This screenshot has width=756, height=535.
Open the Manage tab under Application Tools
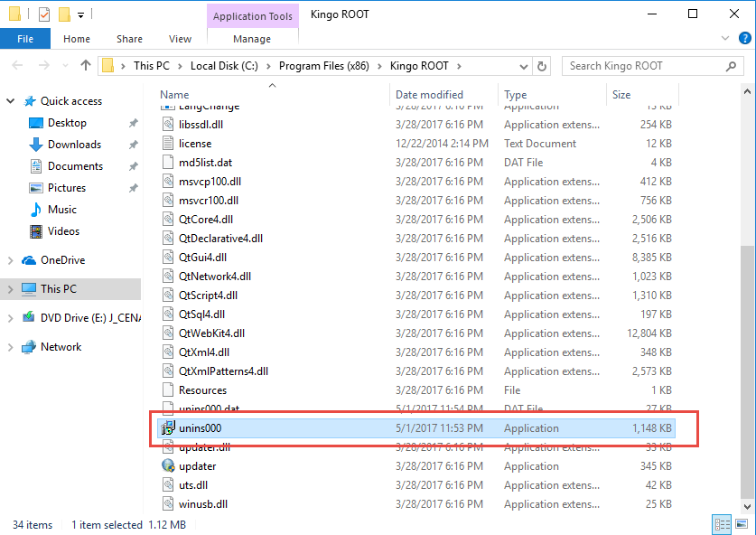[x=252, y=39]
